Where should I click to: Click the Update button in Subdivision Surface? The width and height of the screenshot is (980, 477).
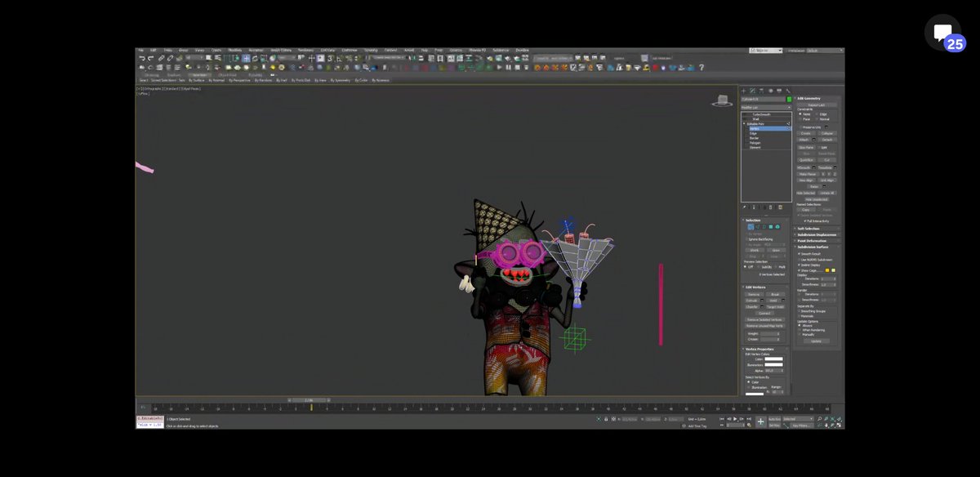(817, 341)
